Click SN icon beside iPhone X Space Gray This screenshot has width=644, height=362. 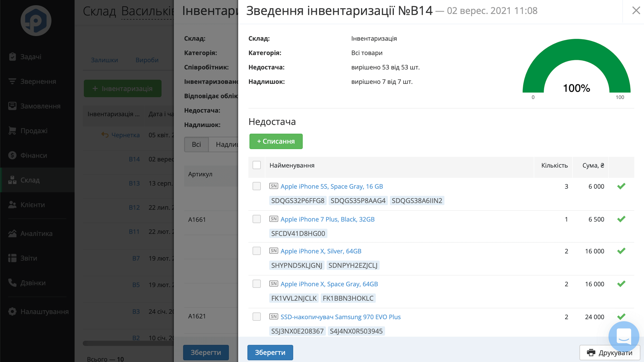point(274,284)
